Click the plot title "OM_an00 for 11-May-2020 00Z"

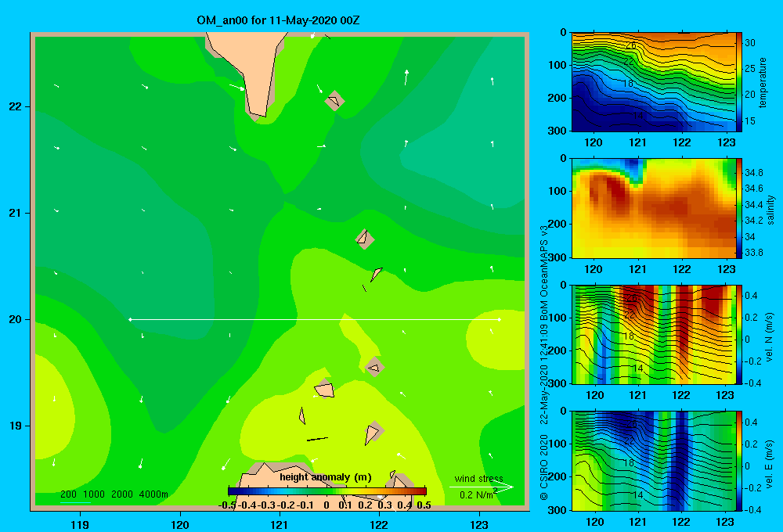pyautogui.click(x=278, y=20)
